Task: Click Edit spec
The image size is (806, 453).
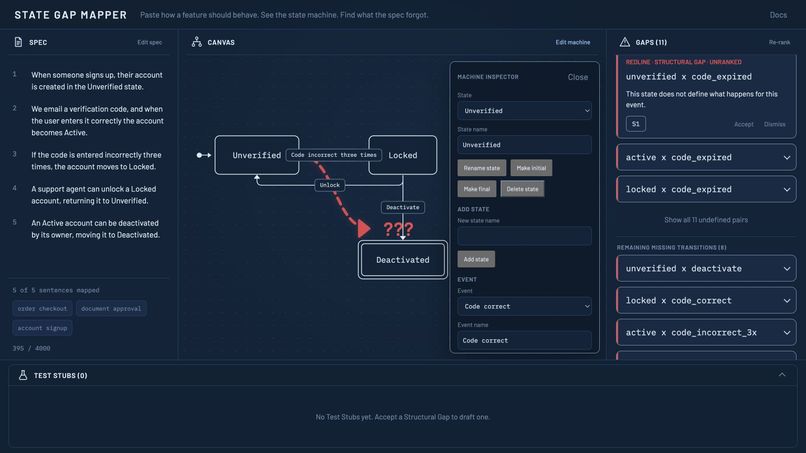Action: pyautogui.click(x=150, y=42)
